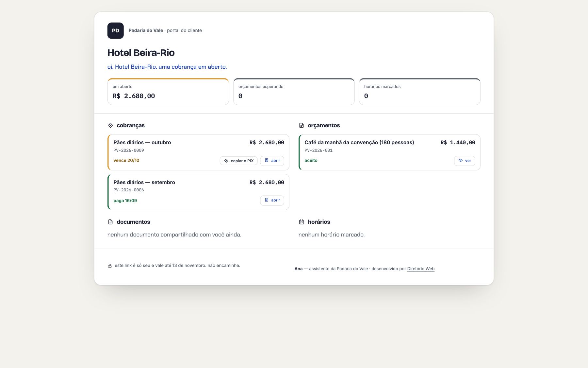Click quote number PV-2026-001
Viewport: 588px width, 368px height.
pos(318,150)
